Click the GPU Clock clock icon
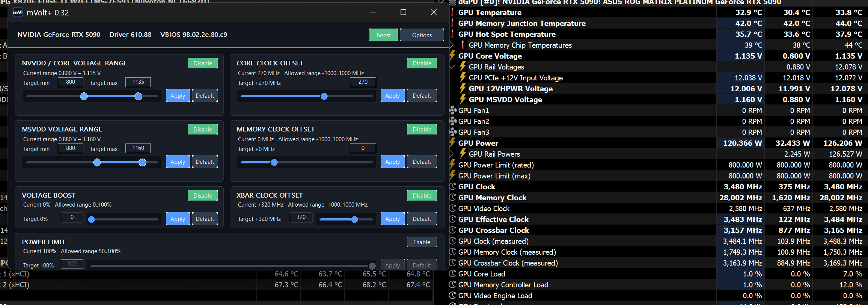 [453, 187]
